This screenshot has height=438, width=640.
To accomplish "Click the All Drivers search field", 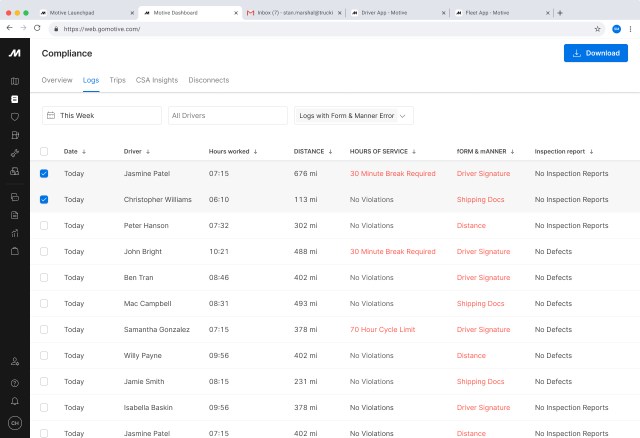I will 228,116.
